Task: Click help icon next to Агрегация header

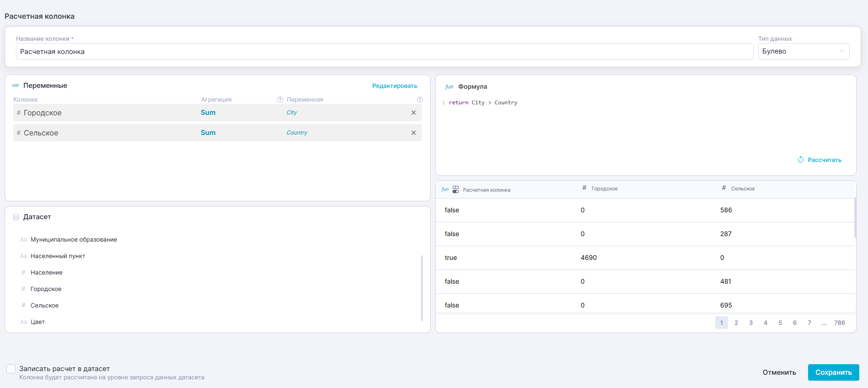Action: pyautogui.click(x=280, y=100)
